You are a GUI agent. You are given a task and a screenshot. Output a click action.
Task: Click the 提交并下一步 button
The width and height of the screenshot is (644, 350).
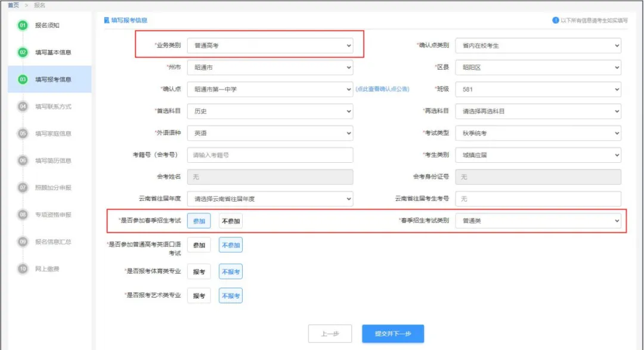point(392,333)
